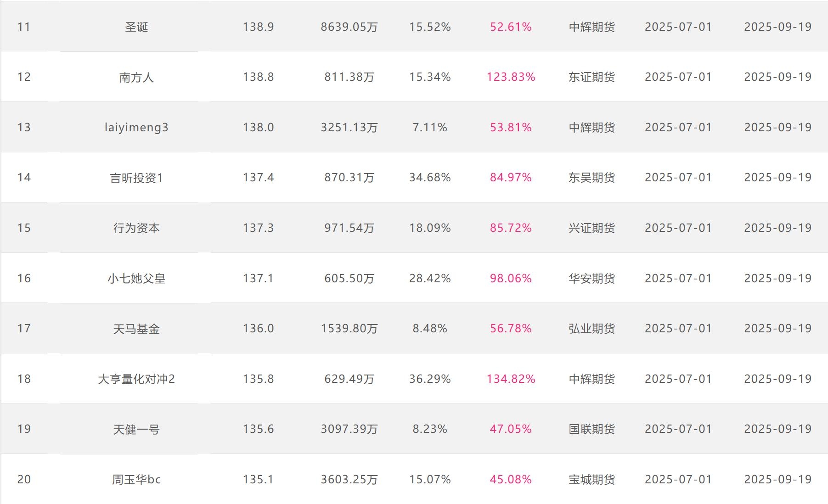Screen dimensions: 828x504
Task: Open the laiyimeng3 account link
Action: (136, 127)
